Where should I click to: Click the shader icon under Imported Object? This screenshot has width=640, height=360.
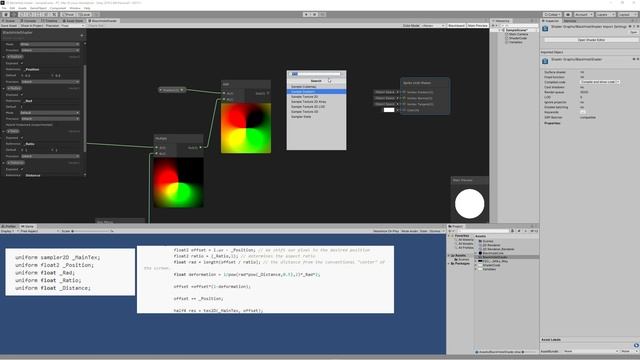pyautogui.click(x=545, y=61)
